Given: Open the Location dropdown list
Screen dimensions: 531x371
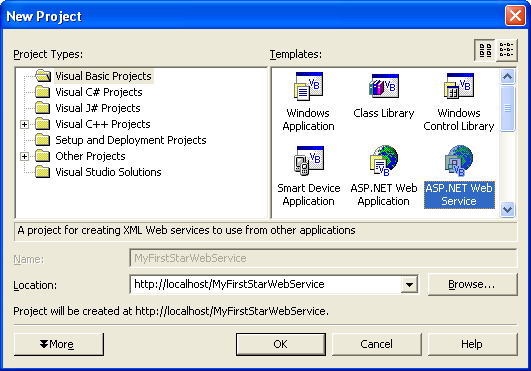Looking at the screenshot, I should click(x=409, y=285).
